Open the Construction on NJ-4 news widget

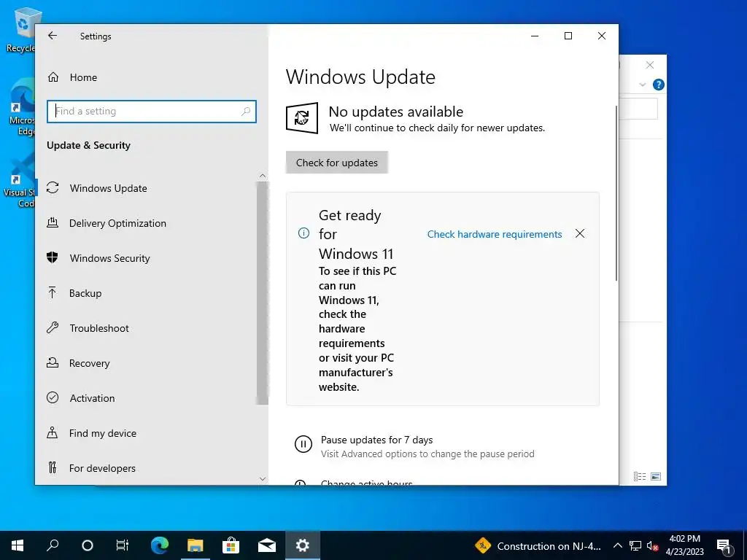click(538, 545)
